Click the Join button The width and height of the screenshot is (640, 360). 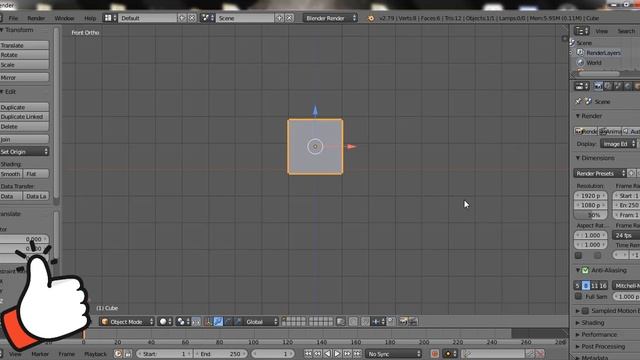coord(24,139)
